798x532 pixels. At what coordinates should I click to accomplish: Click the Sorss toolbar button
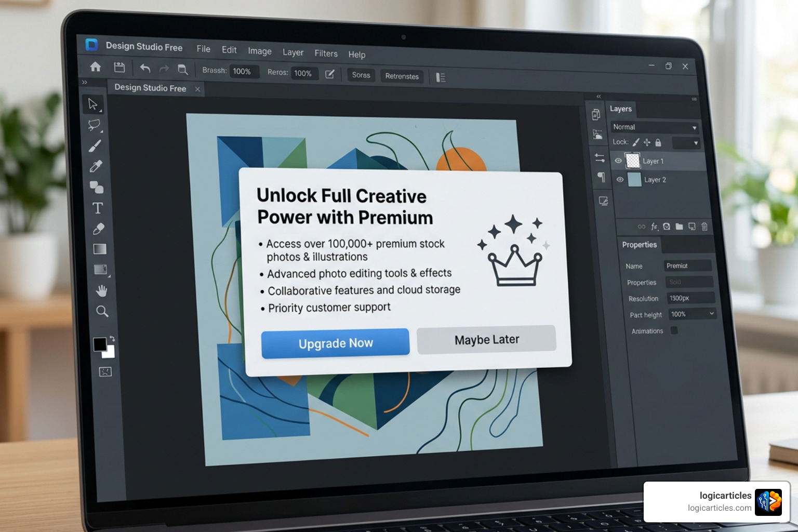click(361, 75)
